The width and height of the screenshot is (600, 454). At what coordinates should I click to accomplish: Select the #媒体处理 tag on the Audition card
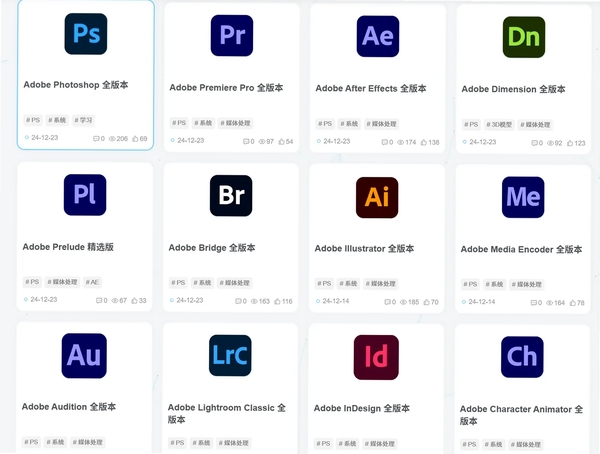point(88,443)
